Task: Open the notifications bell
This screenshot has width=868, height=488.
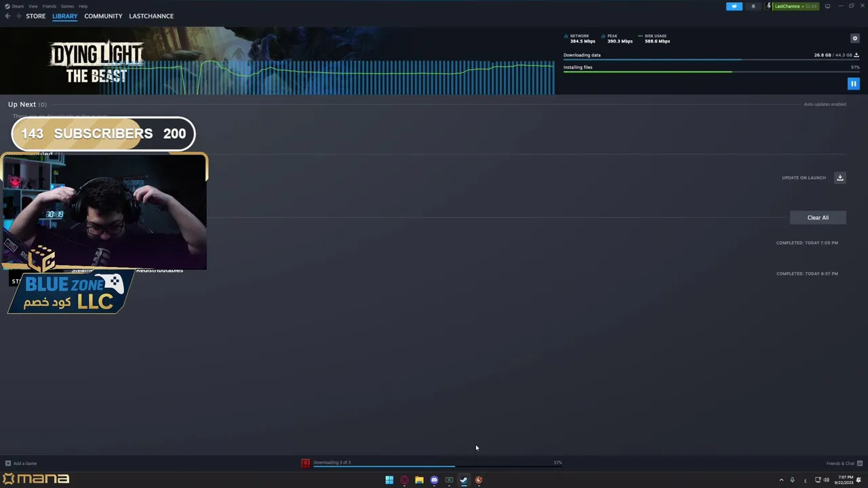Action: click(x=753, y=6)
